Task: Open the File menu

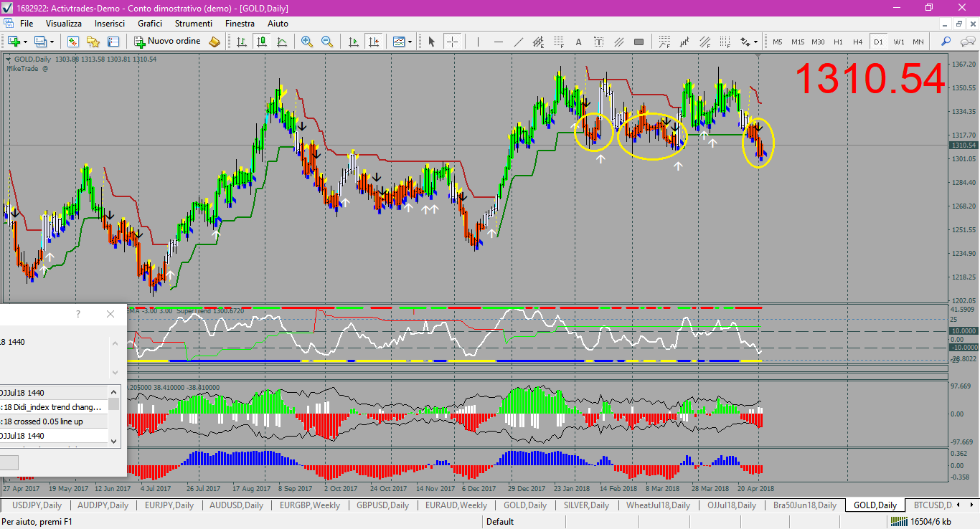Action: point(27,24)
